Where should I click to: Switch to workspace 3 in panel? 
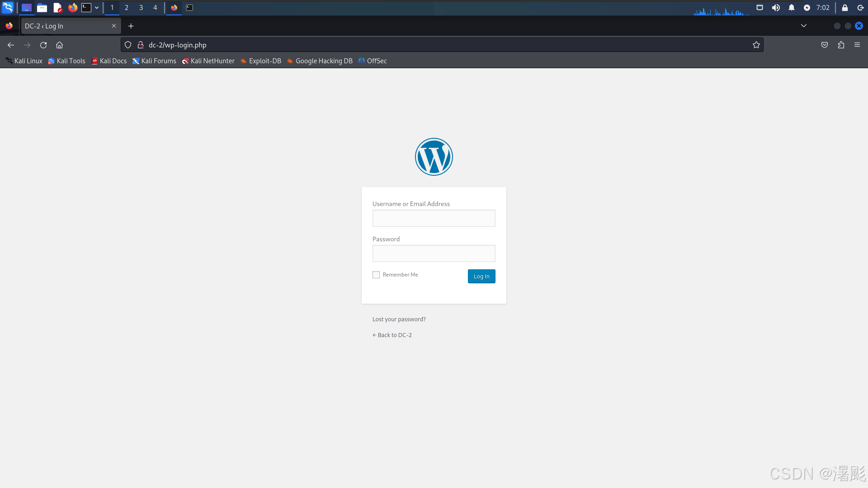(x=141, y=8)
